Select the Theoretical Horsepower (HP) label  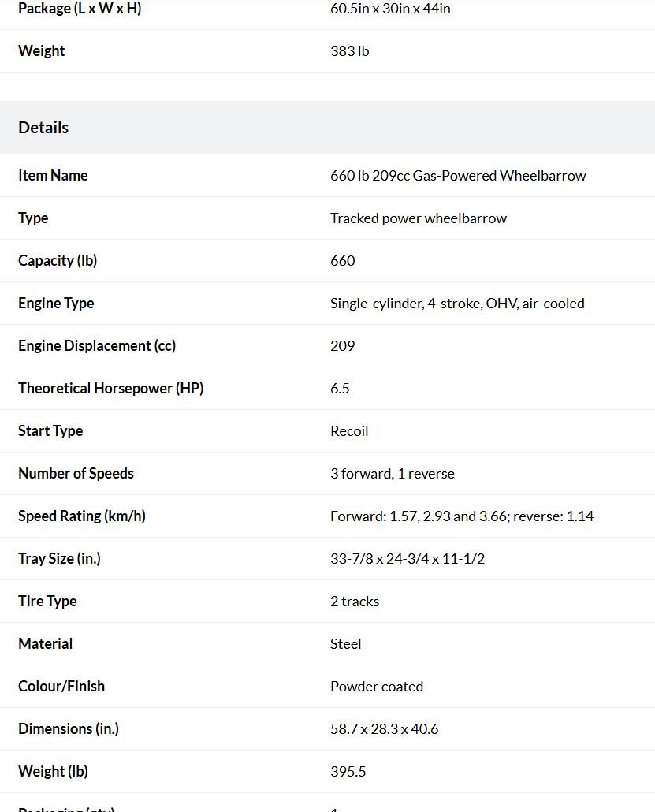point(111,388)
